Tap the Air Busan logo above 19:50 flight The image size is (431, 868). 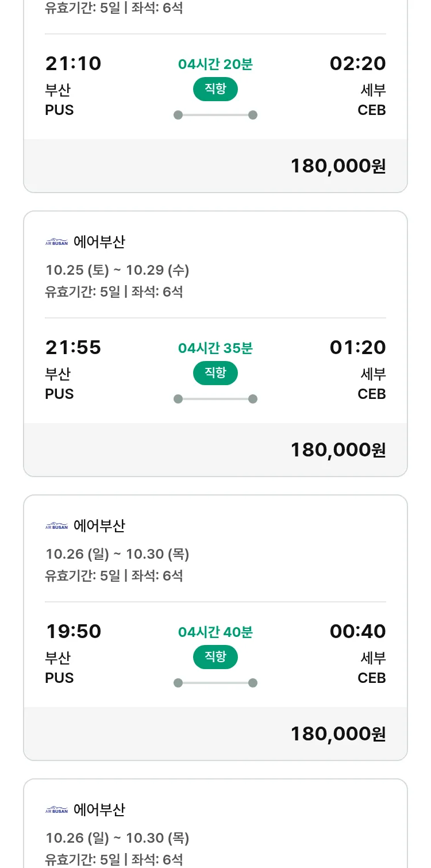tap(56, 526)
